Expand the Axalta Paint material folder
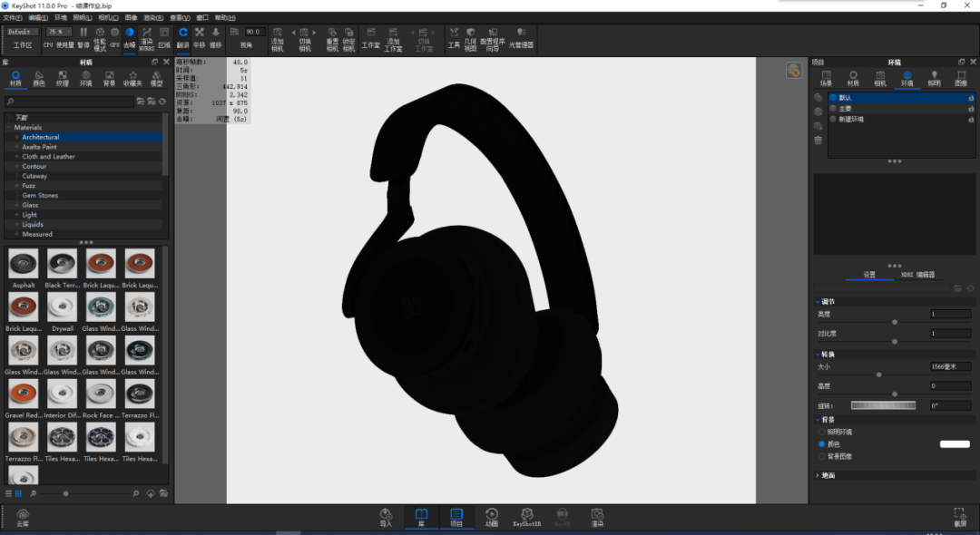Screen dimensions: 980x535 pos(17,147)
